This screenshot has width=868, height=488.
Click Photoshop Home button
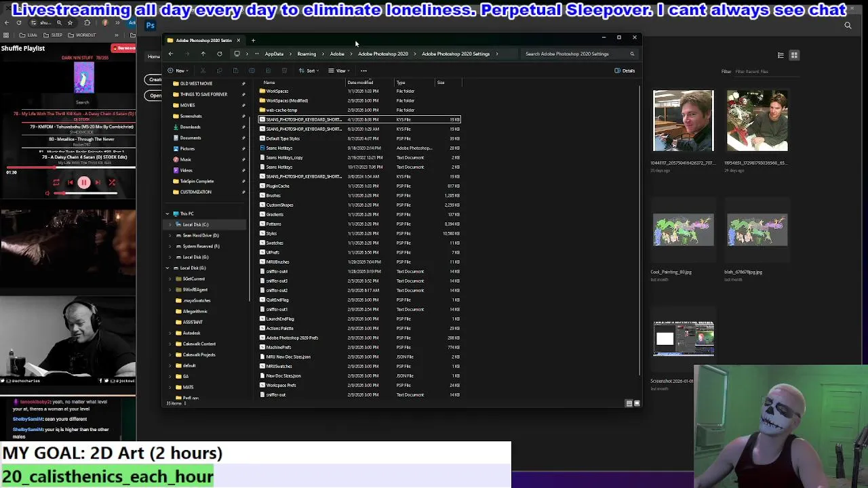click(154, 56)
